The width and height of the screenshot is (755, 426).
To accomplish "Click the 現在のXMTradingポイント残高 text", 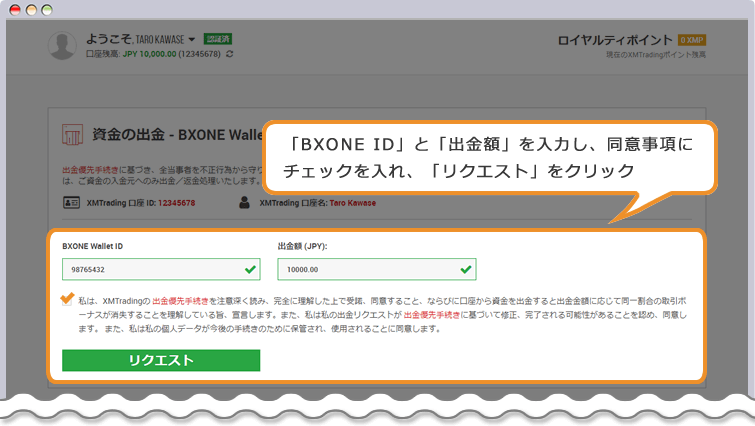I will coord(656,55).
